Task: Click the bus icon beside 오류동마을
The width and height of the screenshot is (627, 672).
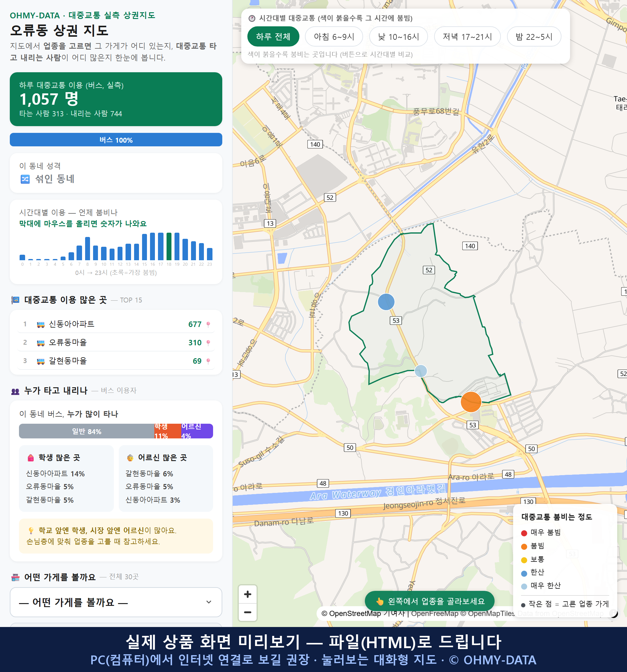Action: pos(40,343)
